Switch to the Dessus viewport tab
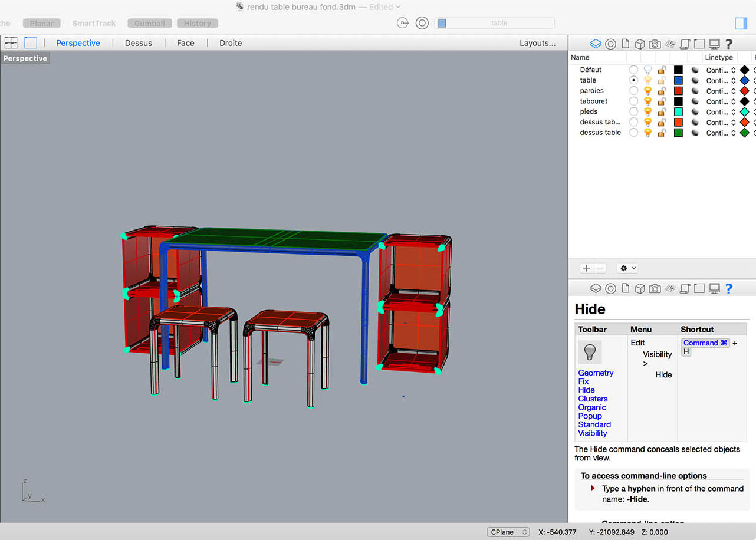Image resolution: width=756 pixels, height=540 pixels. click(139, 43)
